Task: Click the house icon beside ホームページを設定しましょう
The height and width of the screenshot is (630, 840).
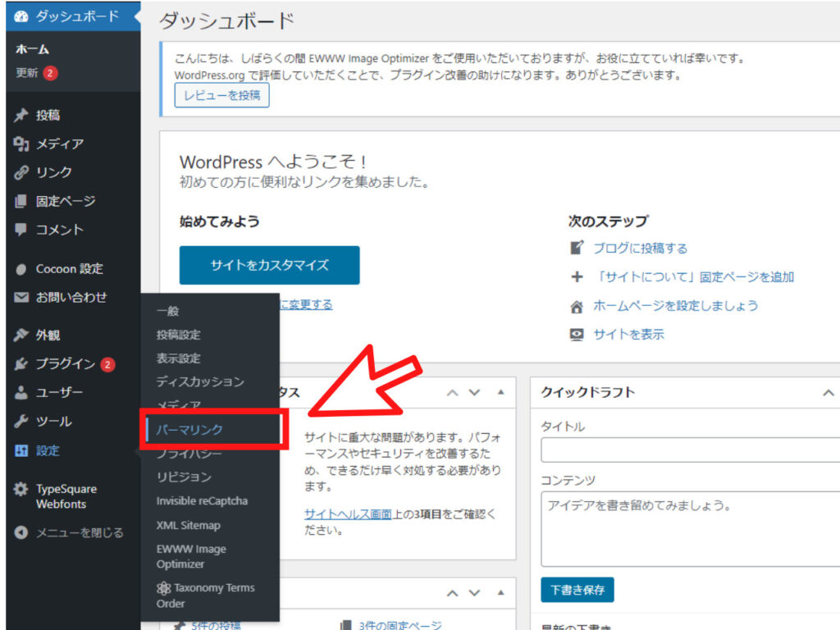Action: [577, 307]
